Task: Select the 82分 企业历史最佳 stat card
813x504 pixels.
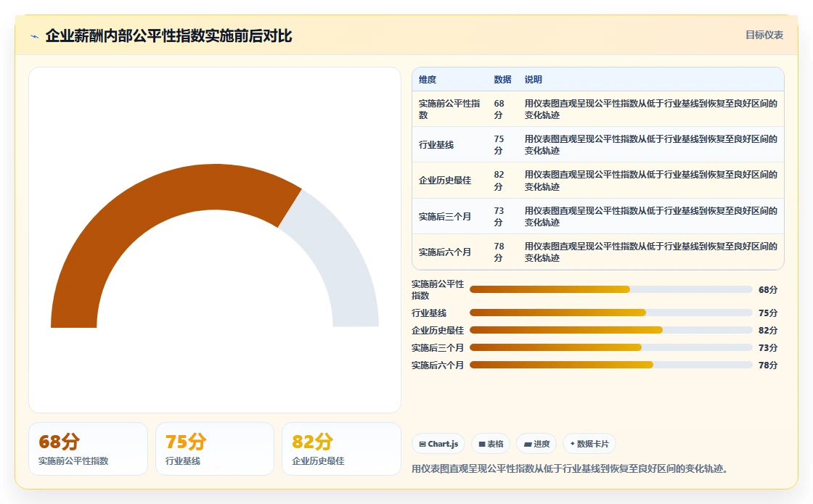Action: (341, 449)
